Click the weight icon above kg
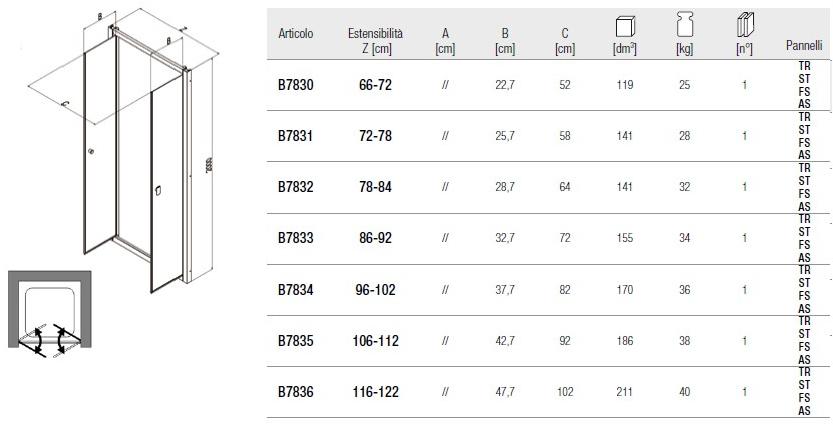833x426 pixels. pos(685,26)
